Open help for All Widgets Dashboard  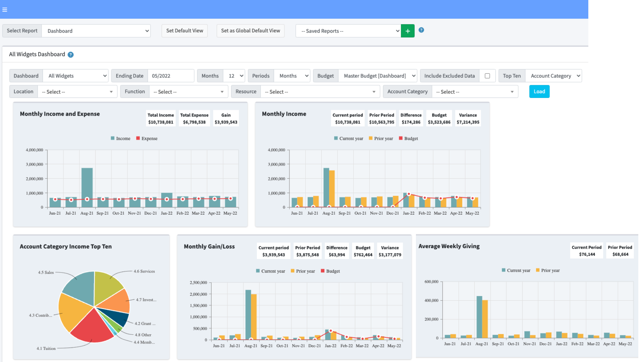point(70,54)
